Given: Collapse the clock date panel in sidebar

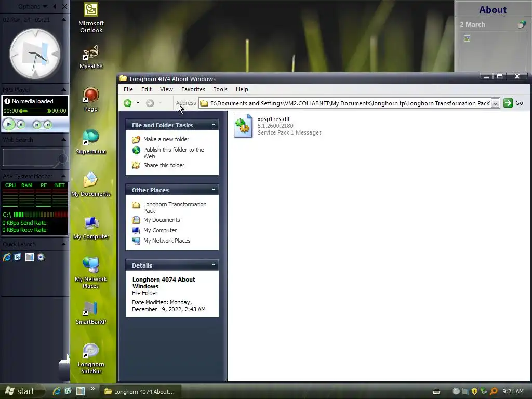Looking at the screenshot, I should [63, 20].
